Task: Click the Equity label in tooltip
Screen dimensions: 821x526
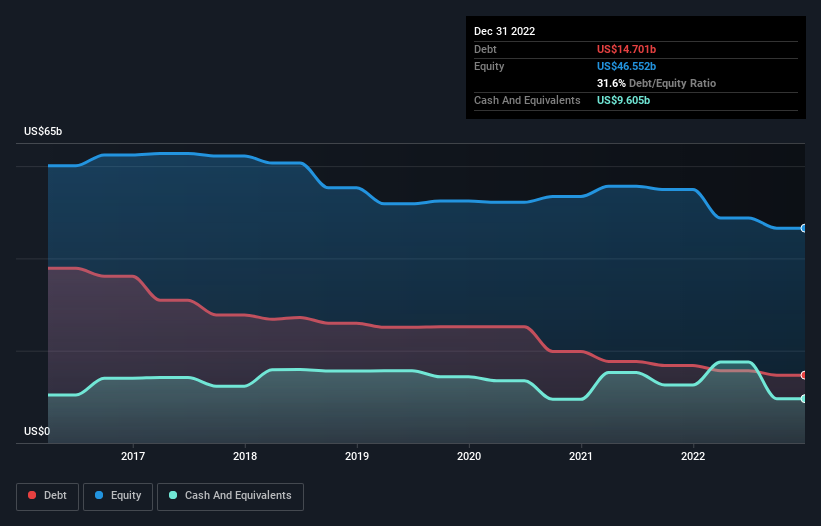Action: 489,66
